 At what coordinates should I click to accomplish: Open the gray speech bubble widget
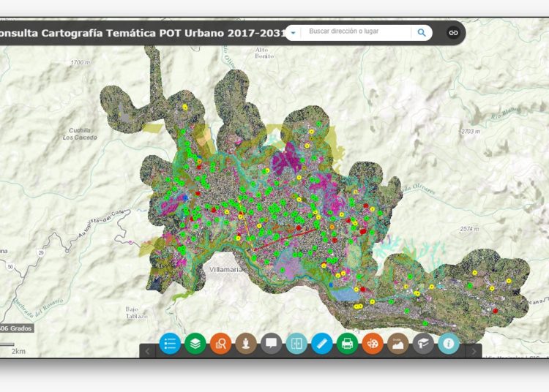[272, 344]
